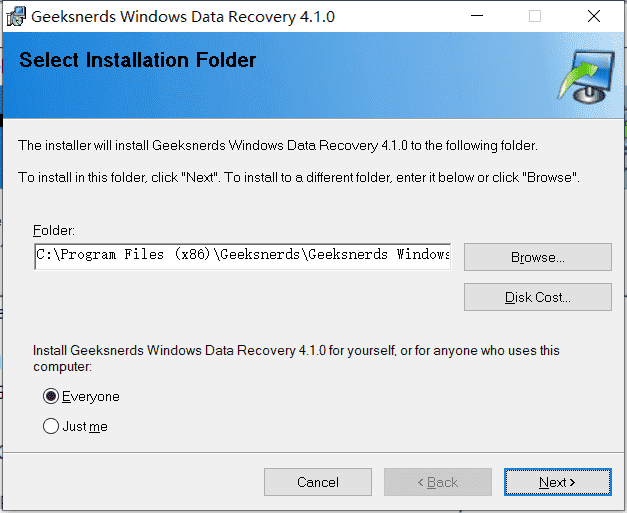Select the Everyone radio button
The image size is (627, 513).
pyautogui.click(x=51, y=396)
